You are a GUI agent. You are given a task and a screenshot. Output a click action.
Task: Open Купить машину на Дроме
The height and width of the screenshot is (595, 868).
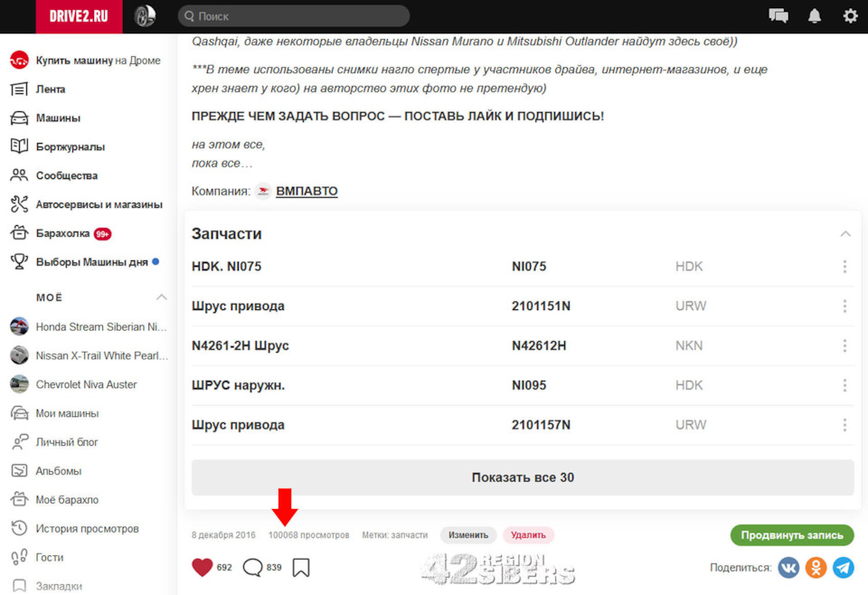point(98,61)
